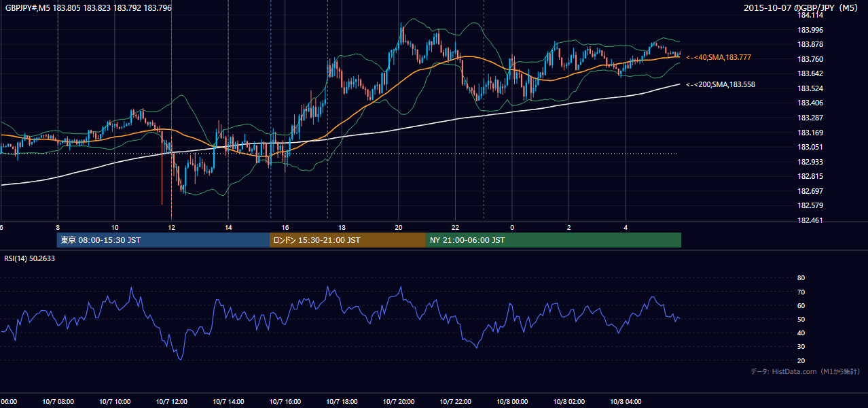Image resolution: width=868 pixels, height=408 pixels.
Task: Click hour label 18 under the price chart
Action: [342, 227]
